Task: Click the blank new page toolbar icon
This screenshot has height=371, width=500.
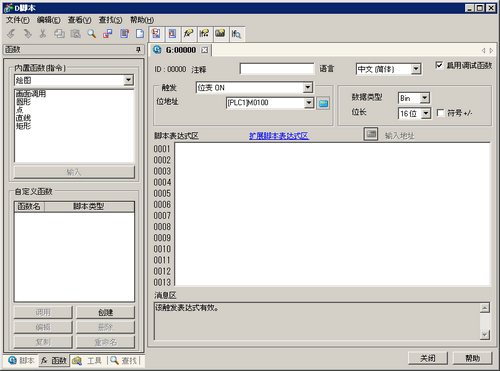Action: [x=140, y=34]
